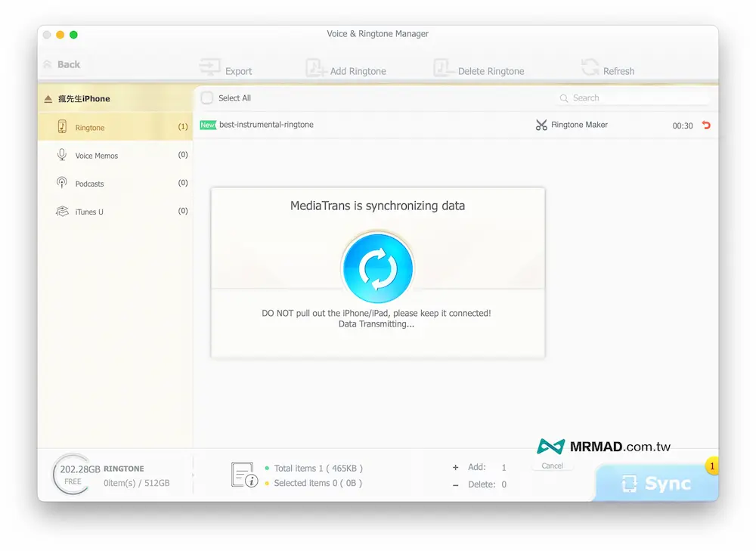Open iTunes U category
The width and height of the screenshot is (756, 551).
[88, 212]
